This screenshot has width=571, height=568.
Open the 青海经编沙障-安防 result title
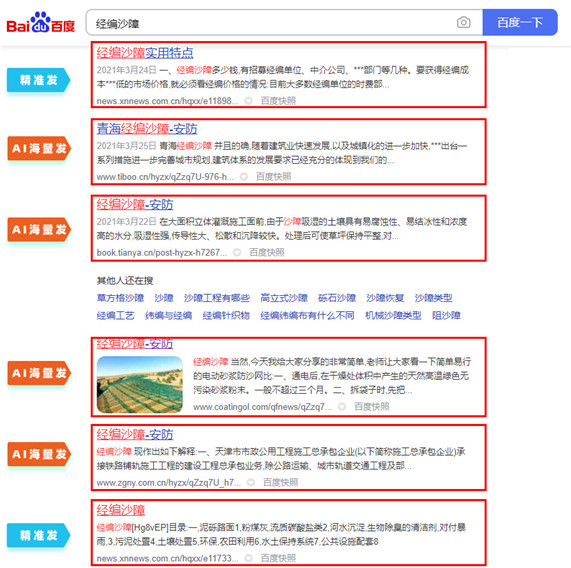pyautogui.click(x=147, y=129)
